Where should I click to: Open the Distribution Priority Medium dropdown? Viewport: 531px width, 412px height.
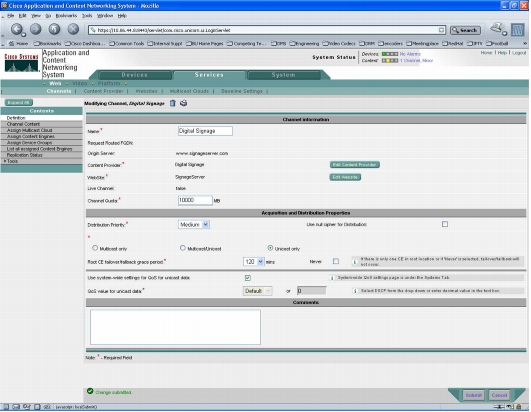194,224
